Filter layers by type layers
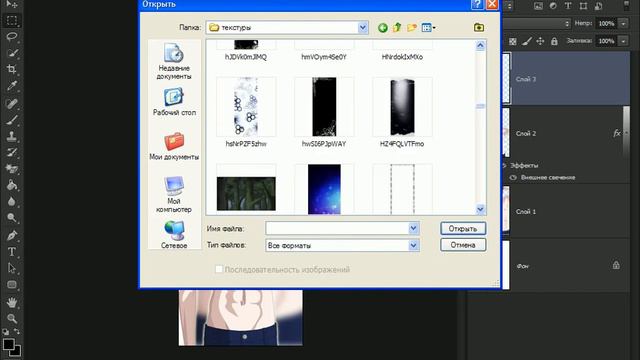 click(568, 6)
